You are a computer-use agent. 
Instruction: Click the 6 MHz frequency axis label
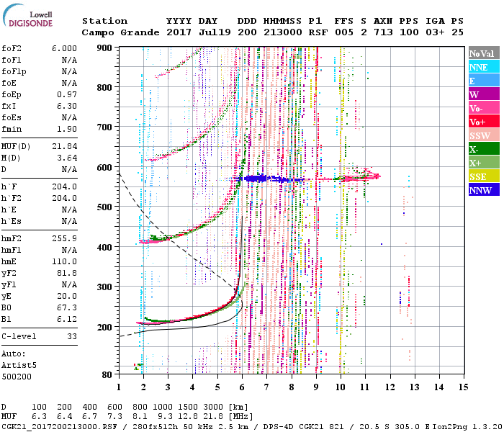(x=242, y=387)
